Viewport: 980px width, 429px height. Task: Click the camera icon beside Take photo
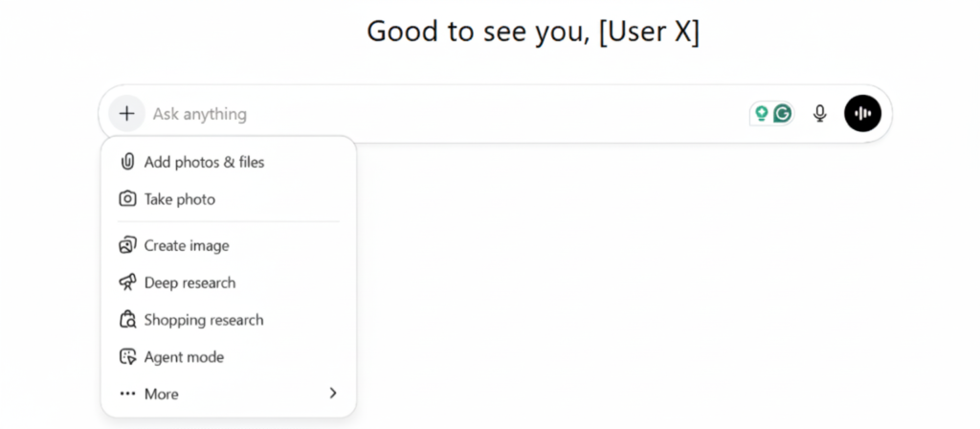coord(127,199)
